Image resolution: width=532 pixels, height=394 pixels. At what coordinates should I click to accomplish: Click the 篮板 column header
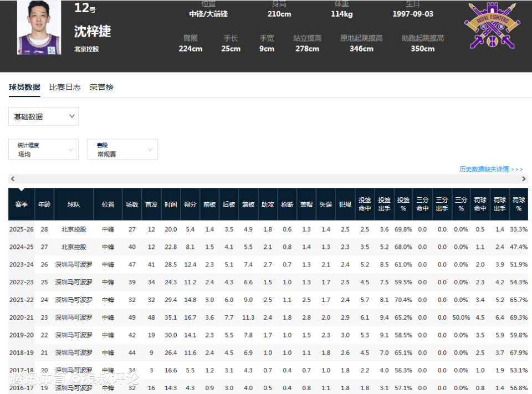[248, 204]
